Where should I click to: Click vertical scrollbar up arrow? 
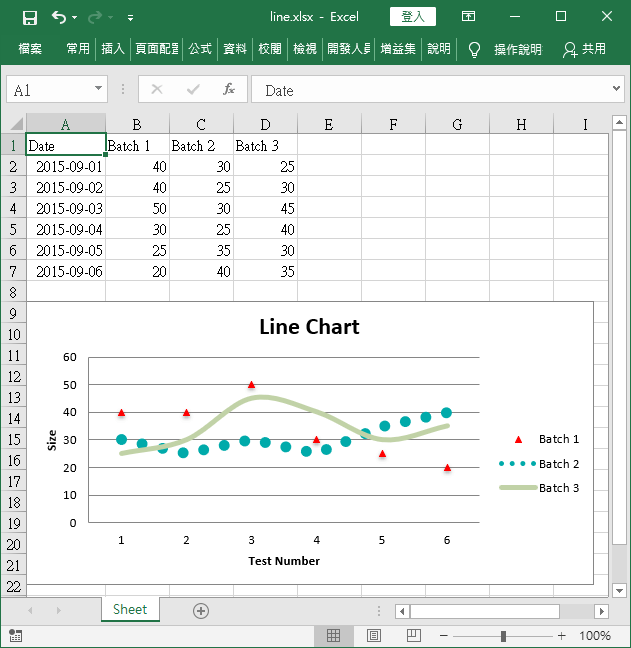(x=619, y=122)
